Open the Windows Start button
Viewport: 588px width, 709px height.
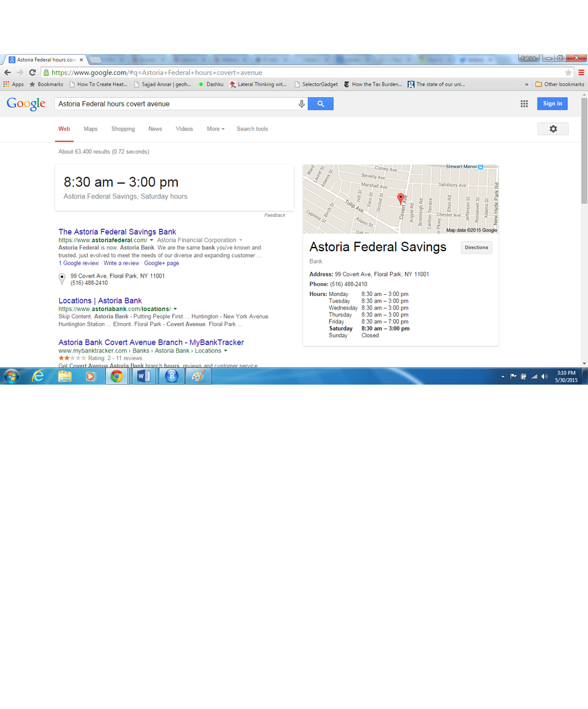tap(11, 376)
